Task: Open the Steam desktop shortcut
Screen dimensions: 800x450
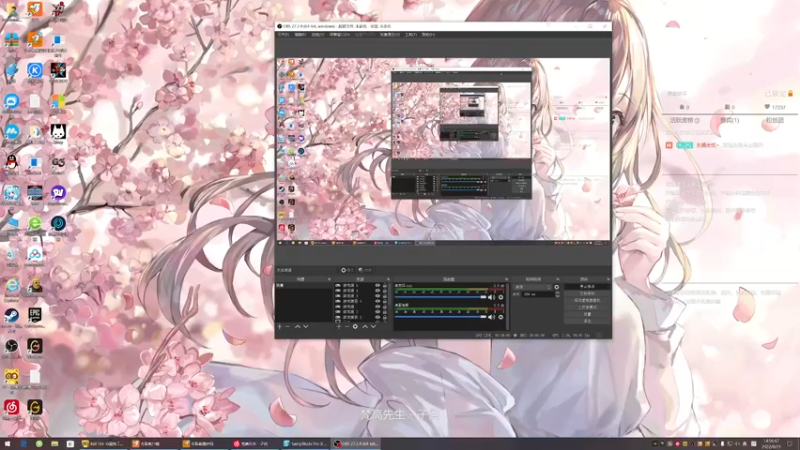Action: pyautogui.click(x=11, y=315)
